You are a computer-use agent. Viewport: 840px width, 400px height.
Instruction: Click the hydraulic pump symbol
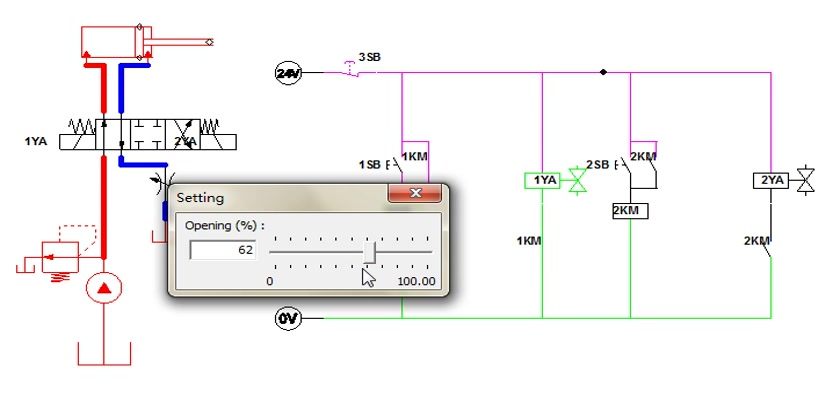pyautogui.click(x=104, y=288)
